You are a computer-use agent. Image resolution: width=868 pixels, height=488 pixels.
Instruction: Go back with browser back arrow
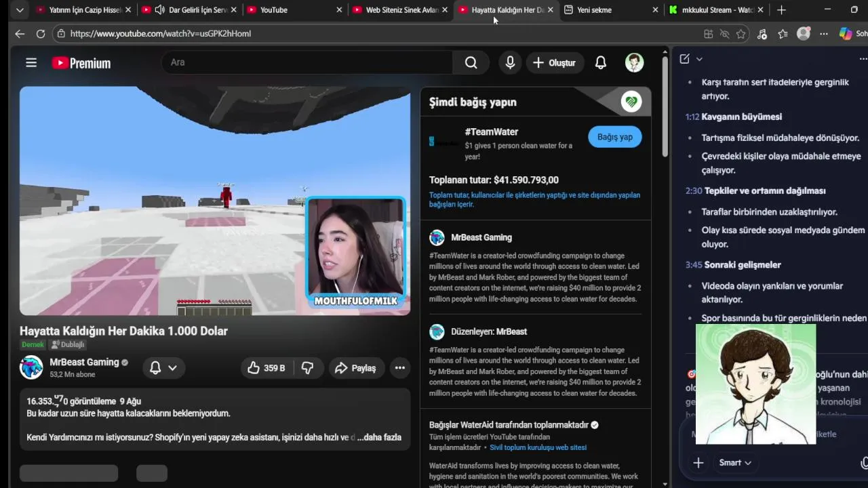(x=20, y=33)
